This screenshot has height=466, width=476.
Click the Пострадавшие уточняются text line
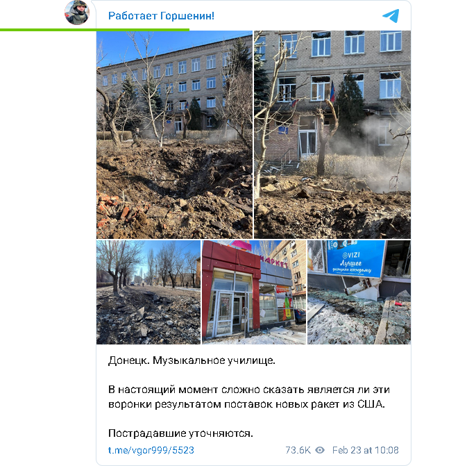[x=180, y=433]
